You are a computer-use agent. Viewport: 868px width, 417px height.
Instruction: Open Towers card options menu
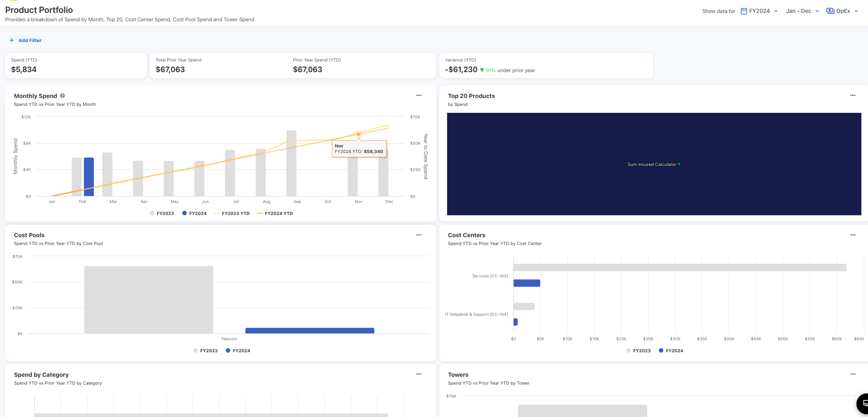[x=852, y=374]
